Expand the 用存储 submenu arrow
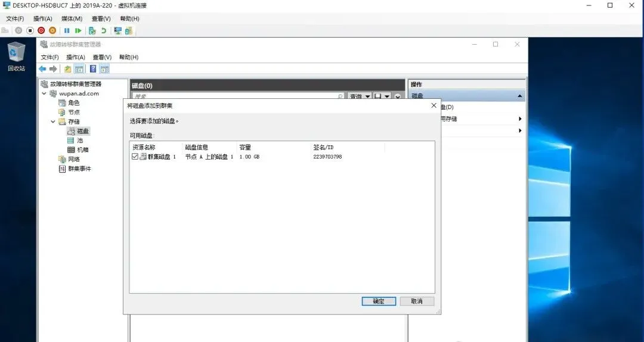The height and width of the screenshot is (342, 644). pyautogui.click(x=520, y=119)
